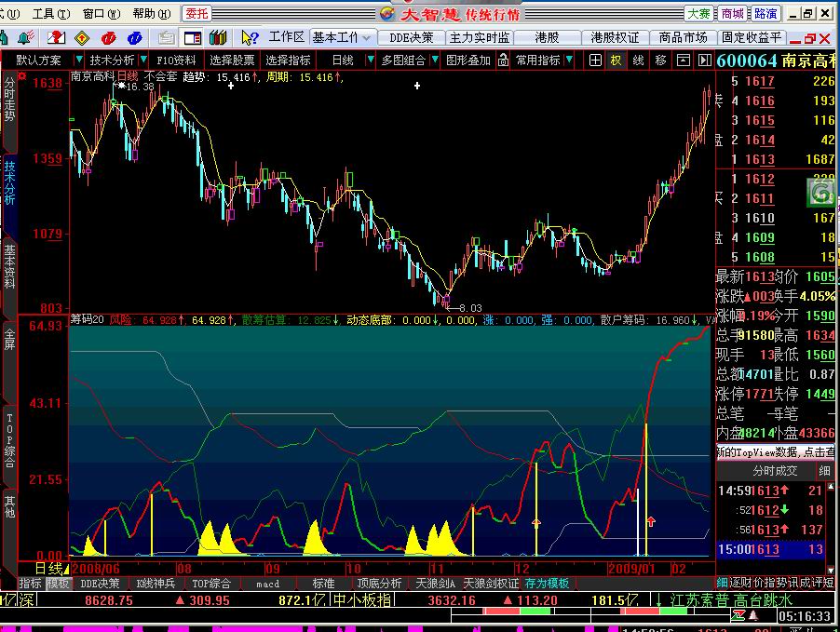Image resolution: width=840 pixels, height=632 pixels.
Task: Click the small bell icon near clock
Action: point(753,615)
